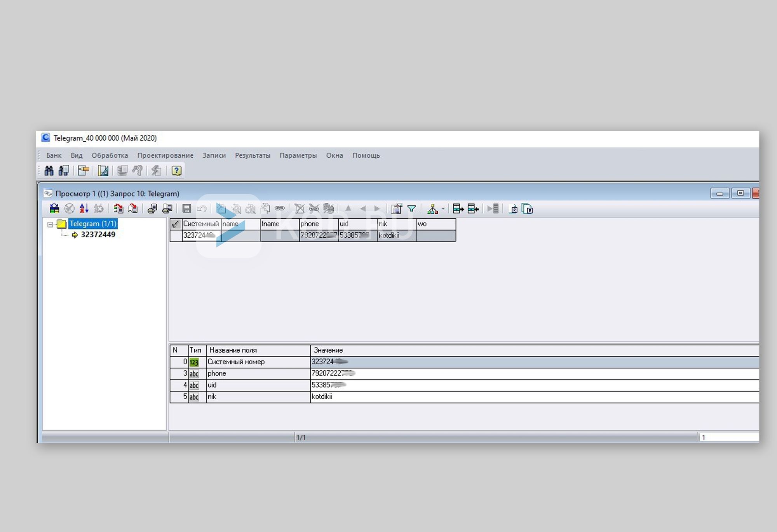Toggle checkmark header in records table
This screenshot has height=532, width=777.
pos(176,224)
